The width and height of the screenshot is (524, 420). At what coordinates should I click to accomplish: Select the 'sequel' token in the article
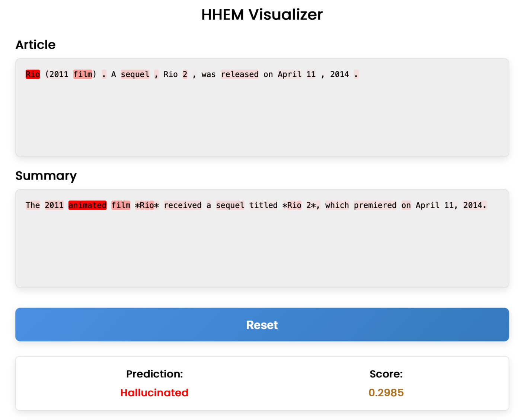[x=135, y=74]
